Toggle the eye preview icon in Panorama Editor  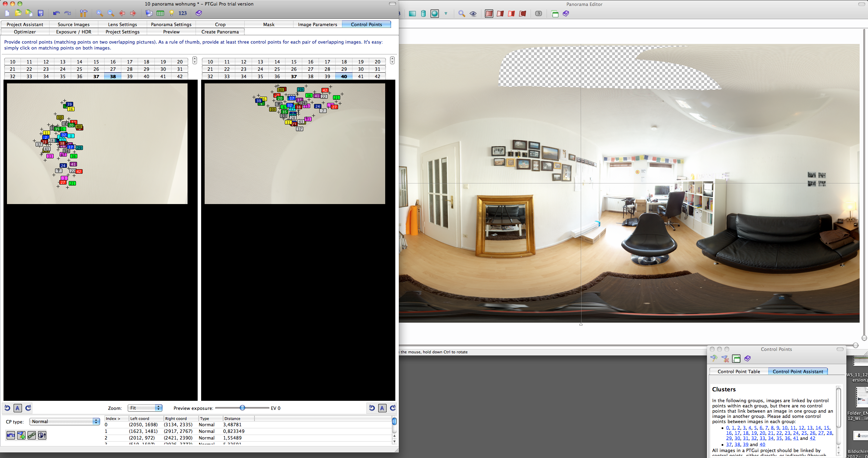[473, 14]
